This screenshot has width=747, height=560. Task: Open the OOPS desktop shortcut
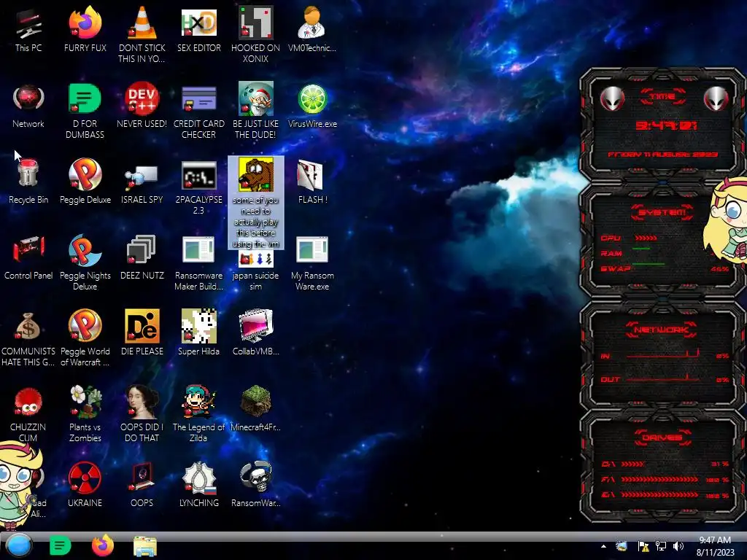(142, 477)
